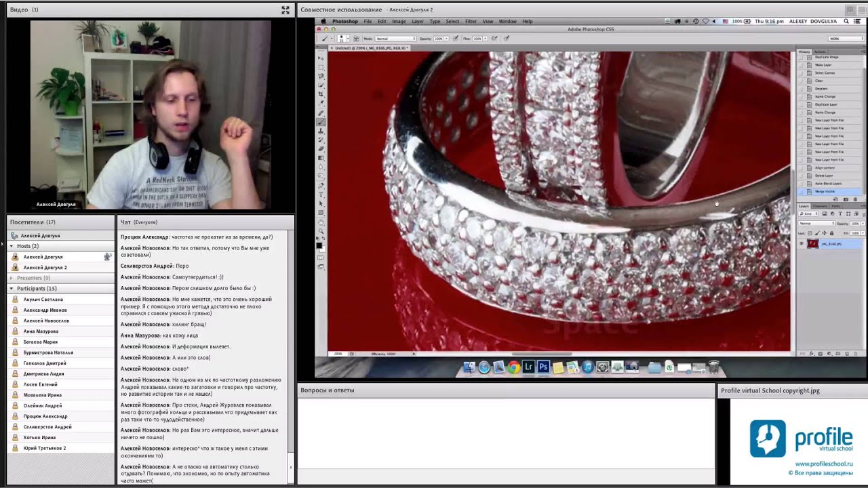Viewport: 868px width, 488px height.
Task: Select the Crop tool
Action: (321, 94)
